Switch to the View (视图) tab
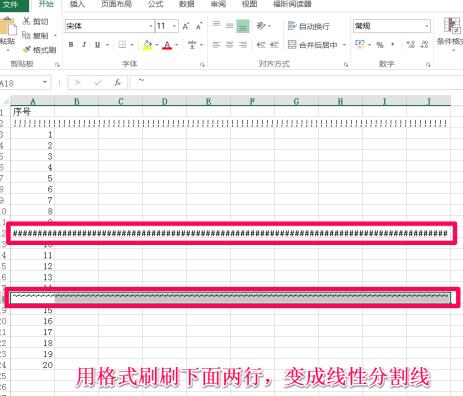 (x=249, y=4)
